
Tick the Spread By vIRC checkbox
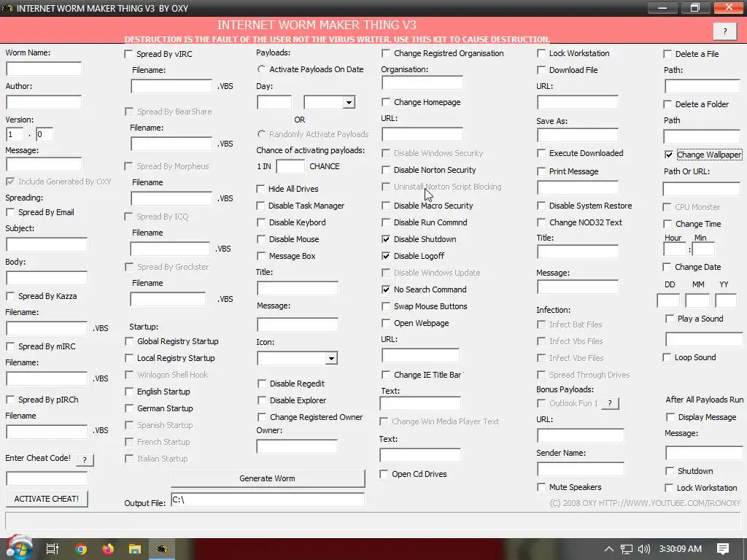pyautogui.click(x=128, y=54)
